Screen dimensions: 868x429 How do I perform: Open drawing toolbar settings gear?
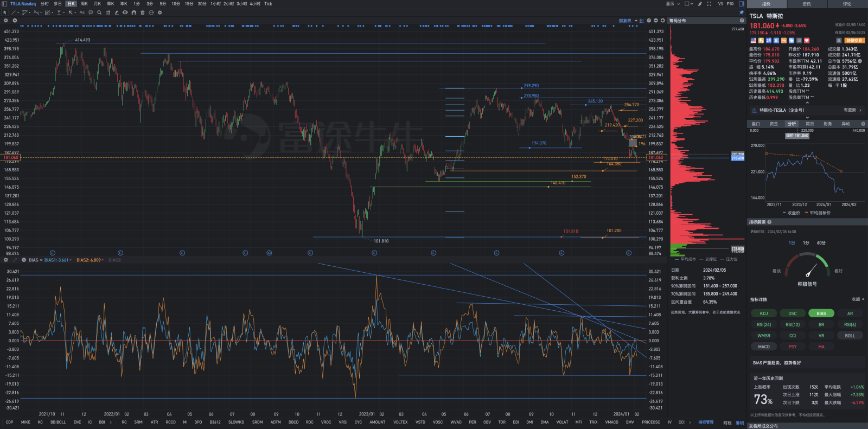[x=160, y=12]
